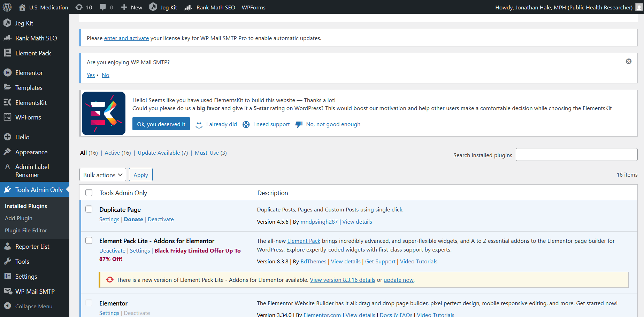Click the Elementor sidebar icon
Screen dimensions: 644x317
8,72
